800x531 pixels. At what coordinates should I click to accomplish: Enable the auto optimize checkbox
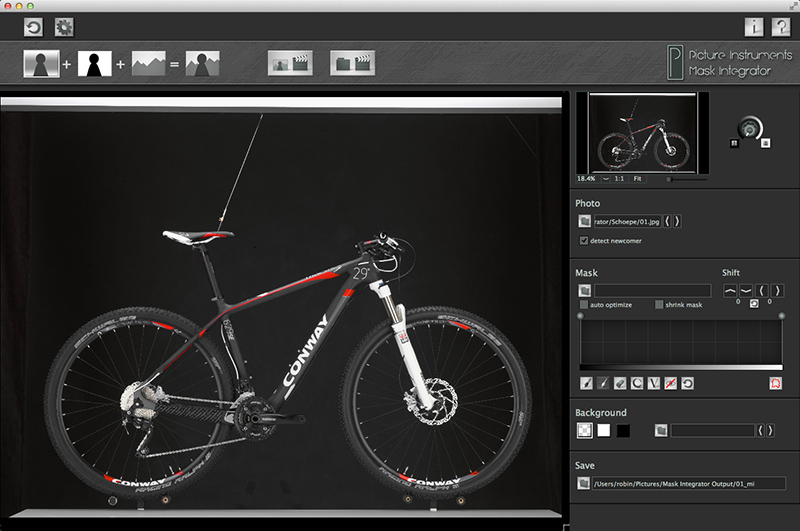(584, 305)
